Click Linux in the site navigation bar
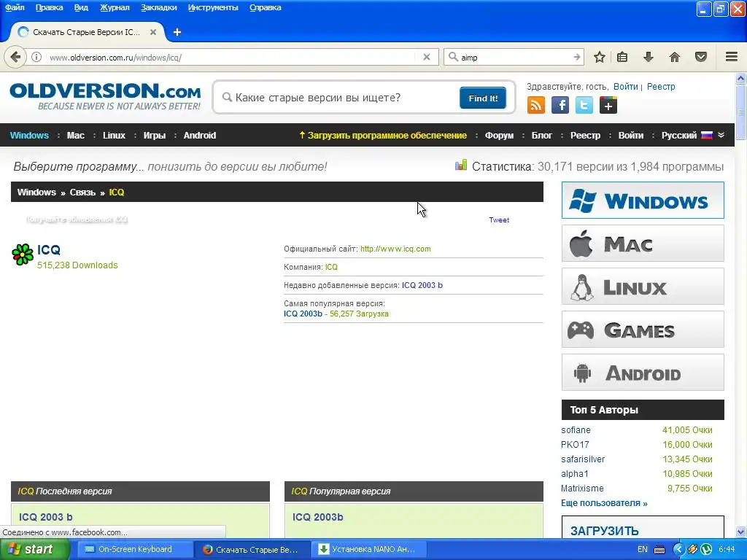Image resolution: width=747 pixels, height=560 pixels. [115, 135]
